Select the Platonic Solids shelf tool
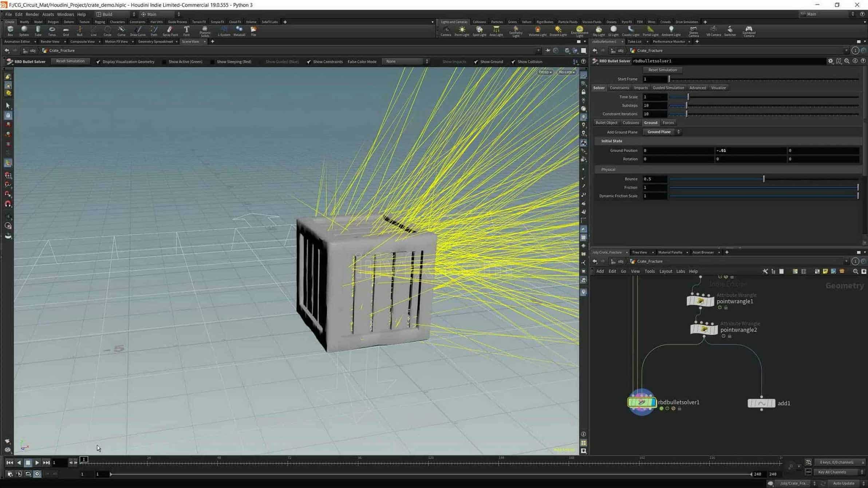 pyautogui.click(x=205, y=31)
